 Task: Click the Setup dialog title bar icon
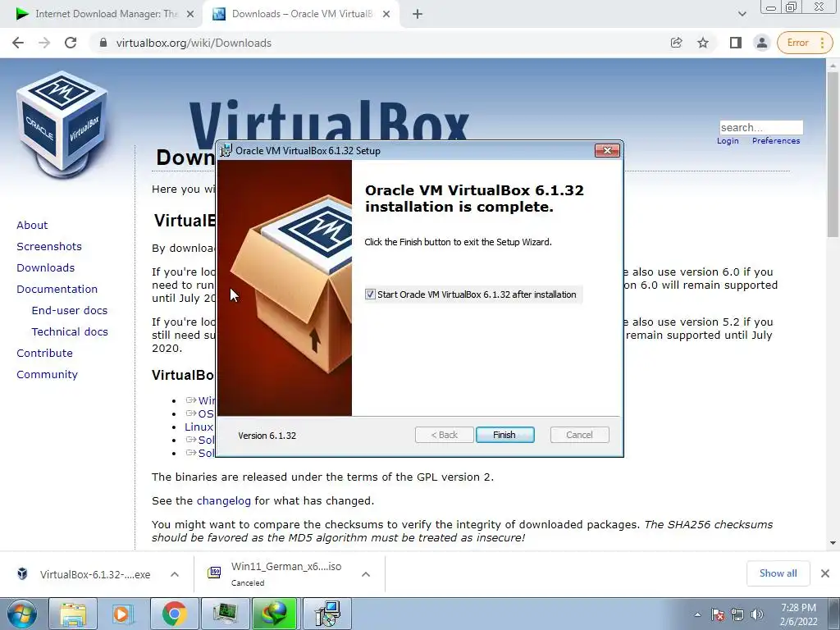[226, 151]
